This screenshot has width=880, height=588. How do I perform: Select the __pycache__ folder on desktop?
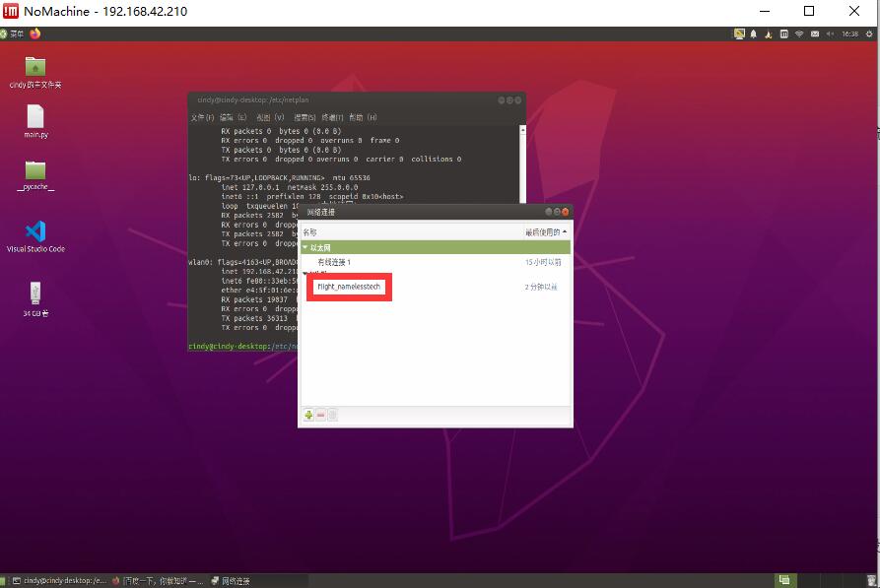coord(35,175)
